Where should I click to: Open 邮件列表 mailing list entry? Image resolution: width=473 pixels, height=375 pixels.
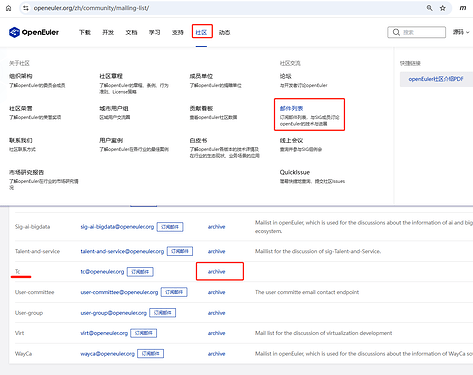pos(291,108)
